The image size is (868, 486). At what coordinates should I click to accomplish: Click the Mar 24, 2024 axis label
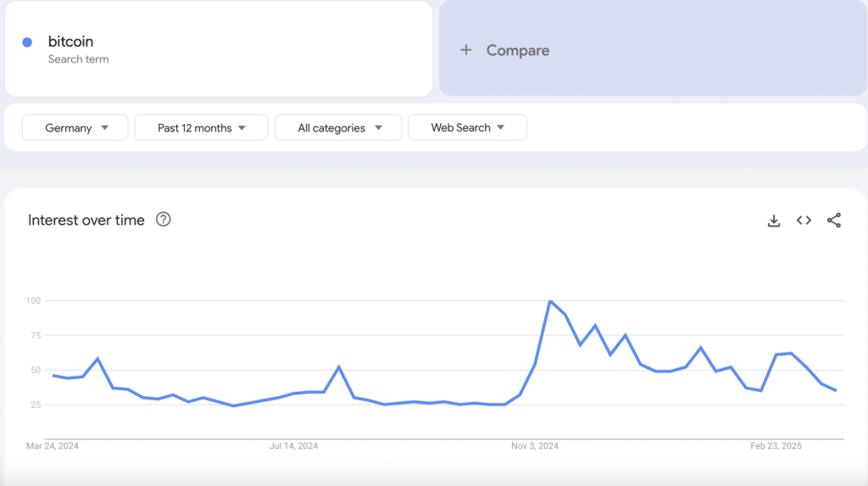click(x=52, y=445)
